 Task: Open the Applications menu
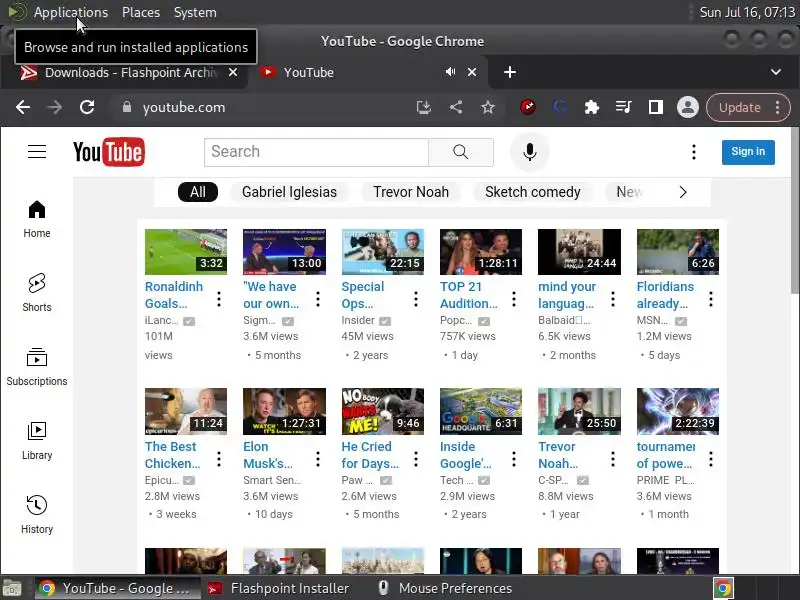pyautogui.click(x=70, y=12)
